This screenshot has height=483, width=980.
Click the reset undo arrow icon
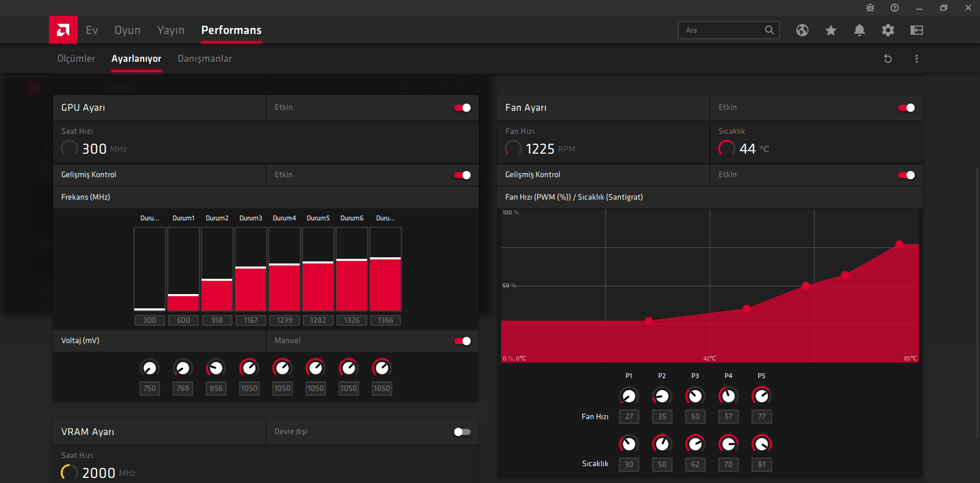(888, 59)
